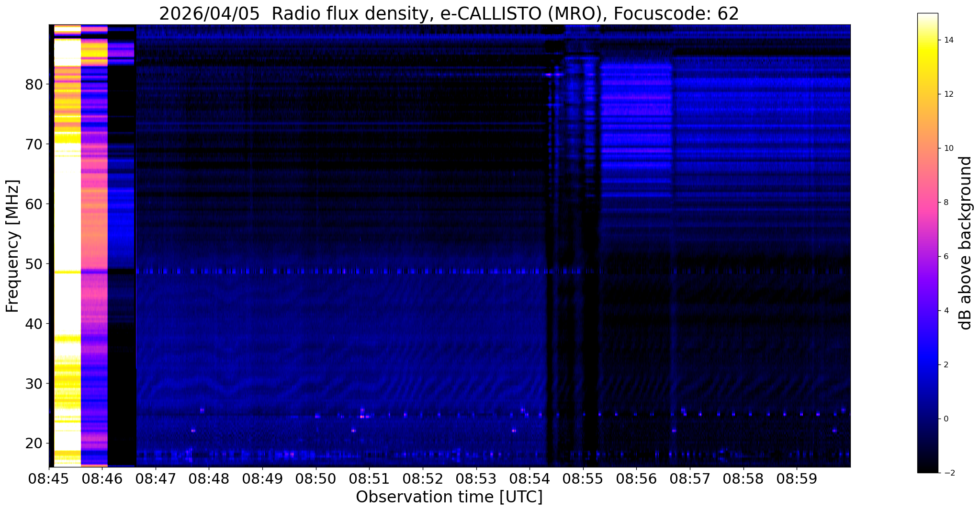Screen dimensions: 980x511
Task: Click the plot title with date 2026/04/05
Action: point(449,13)
